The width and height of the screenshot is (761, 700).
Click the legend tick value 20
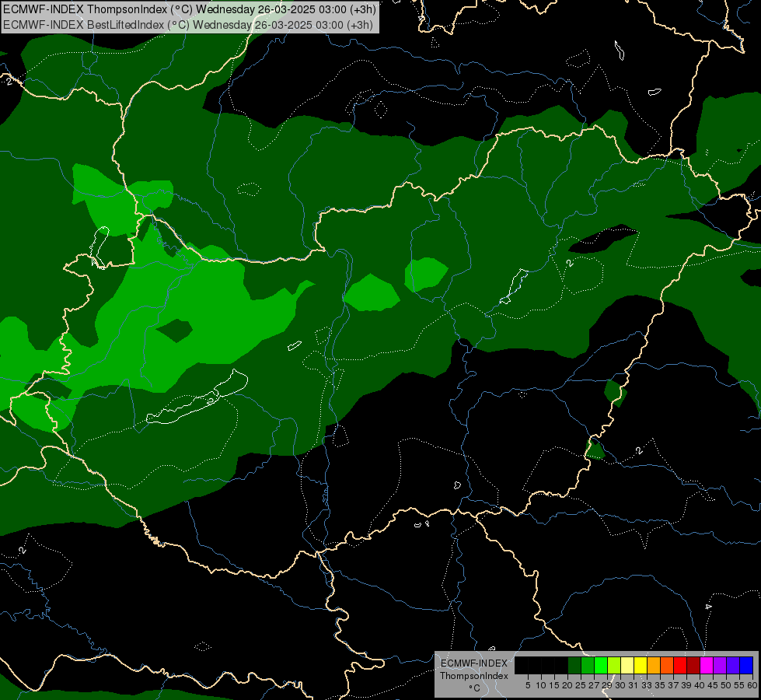567,685
